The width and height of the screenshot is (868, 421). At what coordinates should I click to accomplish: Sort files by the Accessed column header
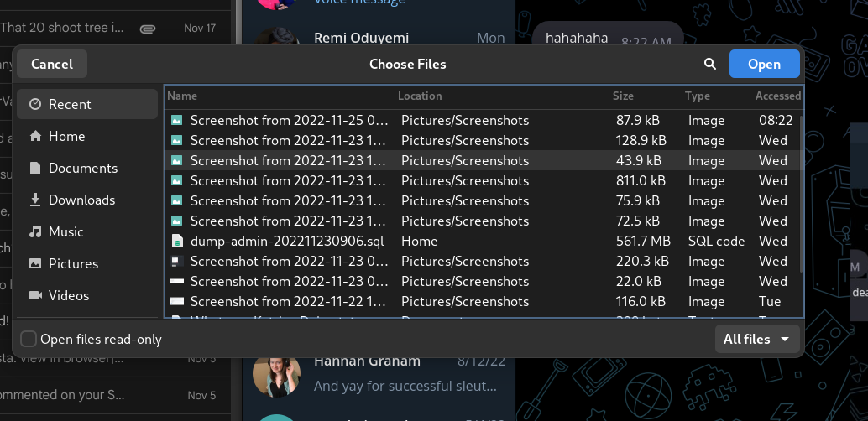coord(777,96)
